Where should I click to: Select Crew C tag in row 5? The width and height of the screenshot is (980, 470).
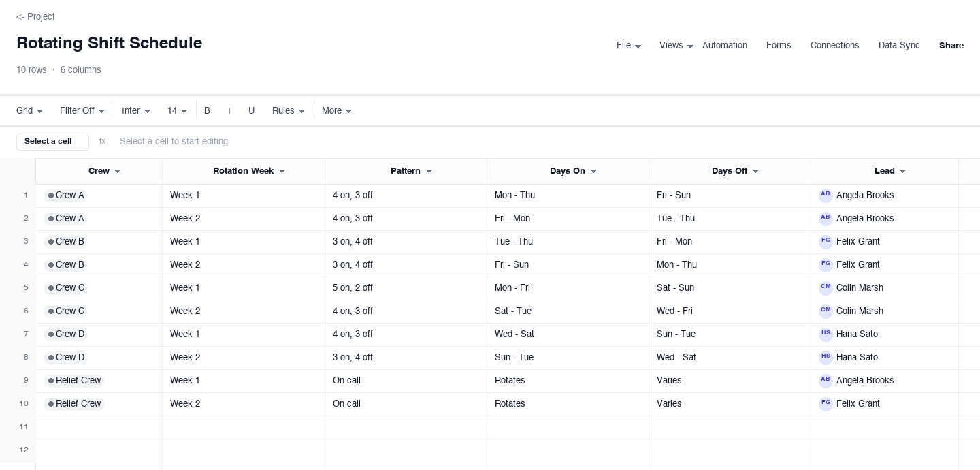(66, 288)
